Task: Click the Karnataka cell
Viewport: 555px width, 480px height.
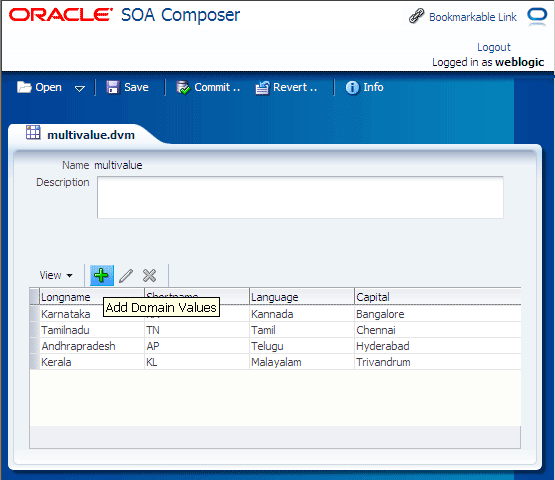Action: 65,314
